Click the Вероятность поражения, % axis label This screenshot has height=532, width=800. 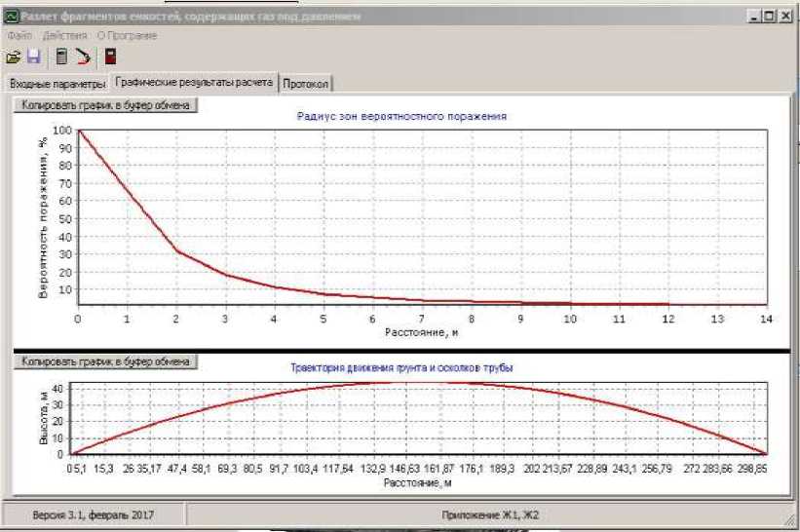[43, 218]
